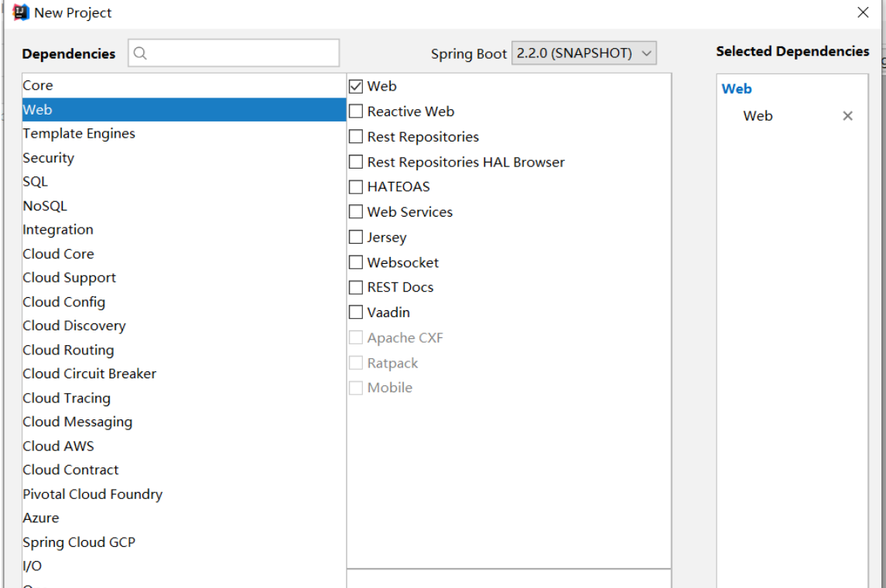Select the Template Engines category
The height and width of the screenshot is (588, 886).
(184, 133)
